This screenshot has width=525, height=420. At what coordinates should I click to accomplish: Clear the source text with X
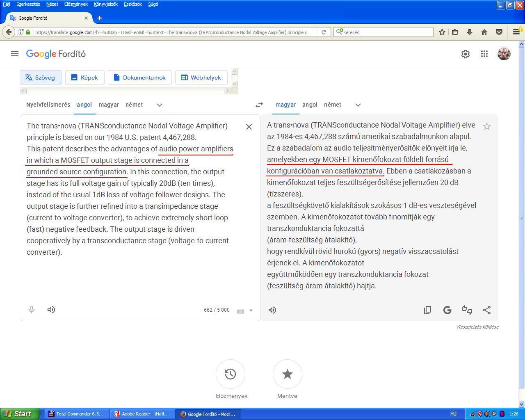click(x=249, y=127)
